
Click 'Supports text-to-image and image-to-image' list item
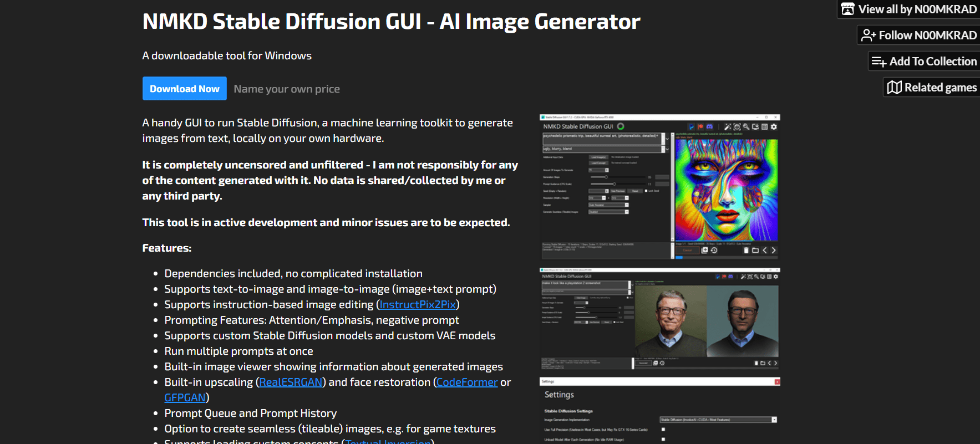tap(331, 289)
